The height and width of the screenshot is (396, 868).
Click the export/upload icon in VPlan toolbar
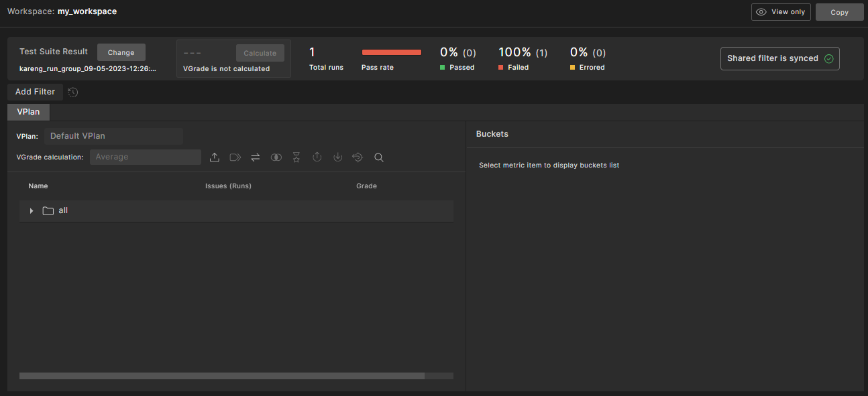point(215,157)
